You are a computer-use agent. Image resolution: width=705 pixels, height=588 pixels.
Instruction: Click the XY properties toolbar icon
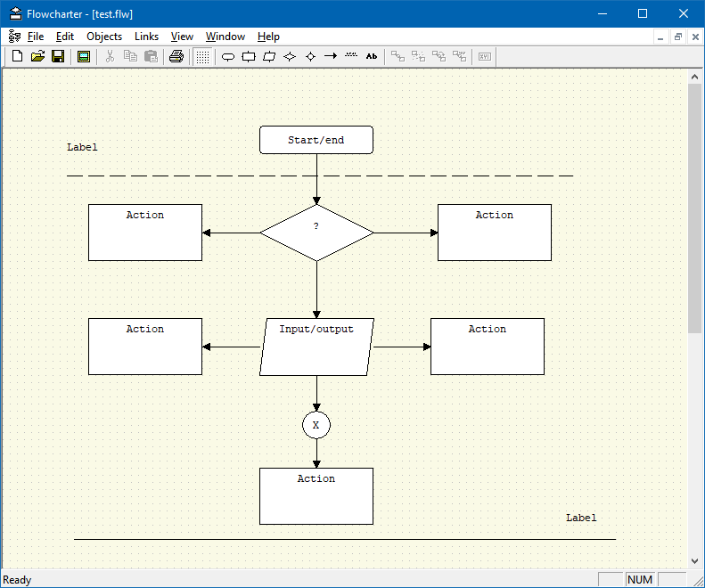[x=485, y=57]
